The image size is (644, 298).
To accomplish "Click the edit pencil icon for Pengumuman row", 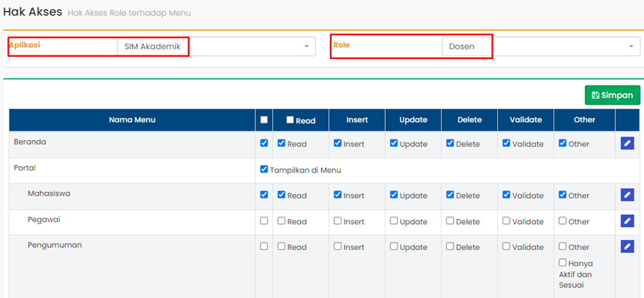I will [627, 246].
